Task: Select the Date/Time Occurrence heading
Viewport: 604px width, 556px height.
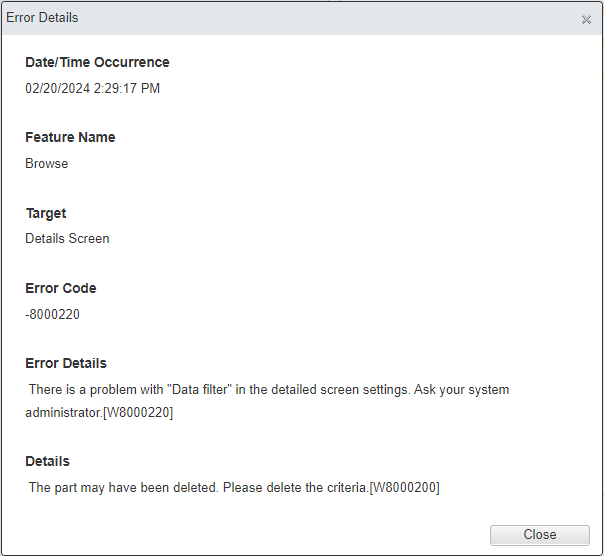Action: [x=97, y=62]
